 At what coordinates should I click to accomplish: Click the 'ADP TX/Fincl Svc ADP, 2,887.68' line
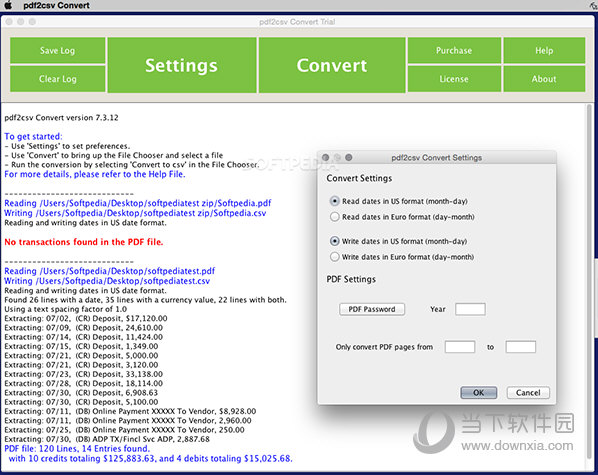point(107,439)
